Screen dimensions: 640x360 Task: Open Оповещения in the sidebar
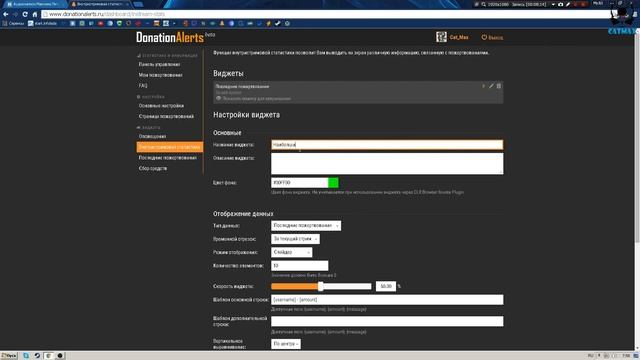pyautogui.click(x=152, y=136)
